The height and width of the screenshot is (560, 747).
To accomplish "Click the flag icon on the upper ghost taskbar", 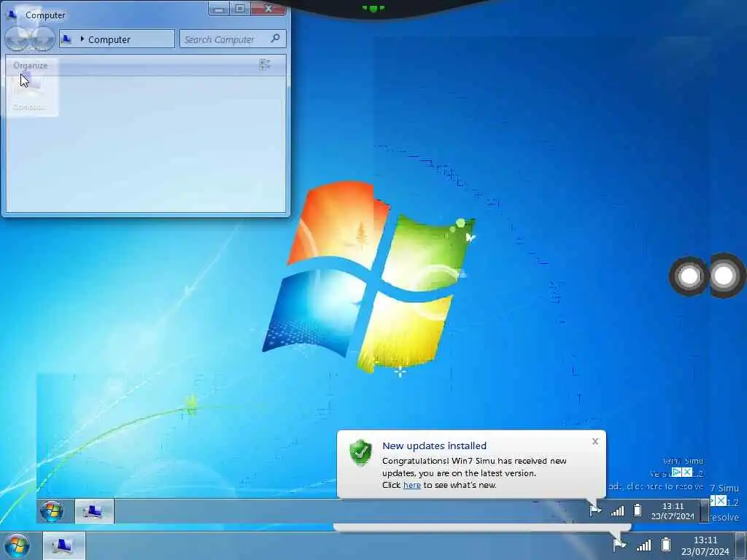I will [x=595, y=510].
